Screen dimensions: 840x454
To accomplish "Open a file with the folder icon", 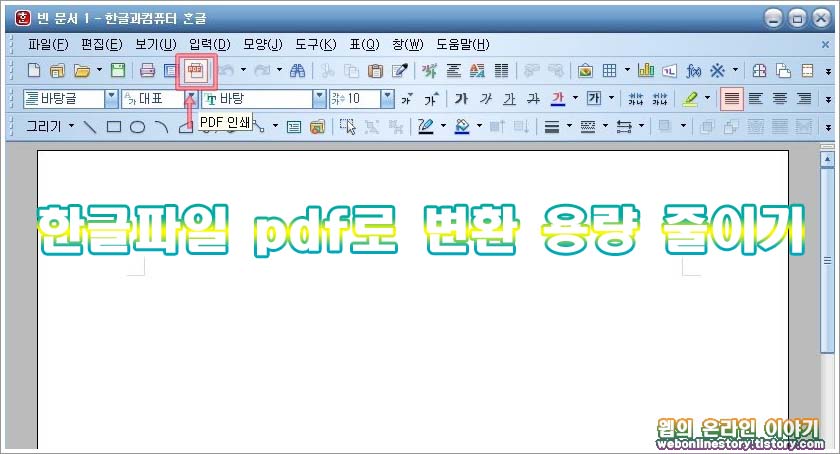I will pyautogui.click(x=82, y=70).
